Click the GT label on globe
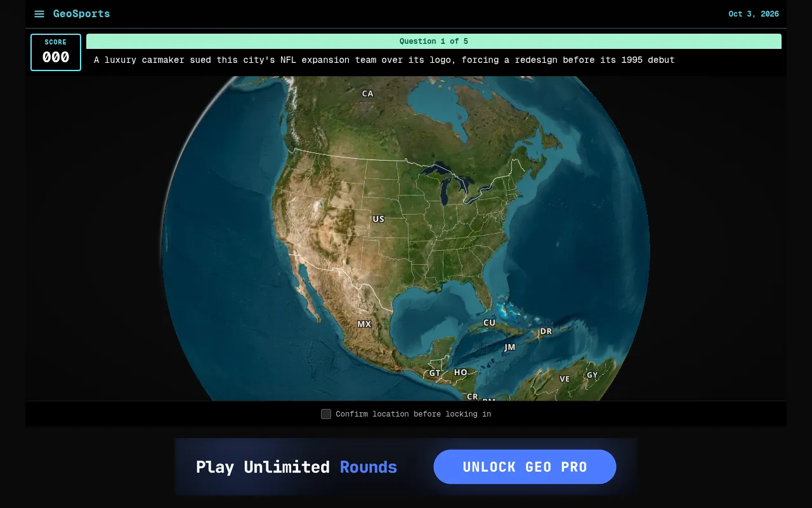 click(x=435, y=373)
